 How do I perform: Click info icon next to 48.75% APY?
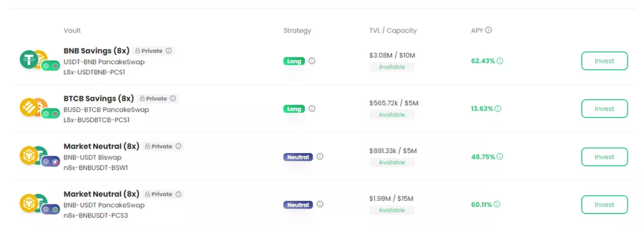500,157
